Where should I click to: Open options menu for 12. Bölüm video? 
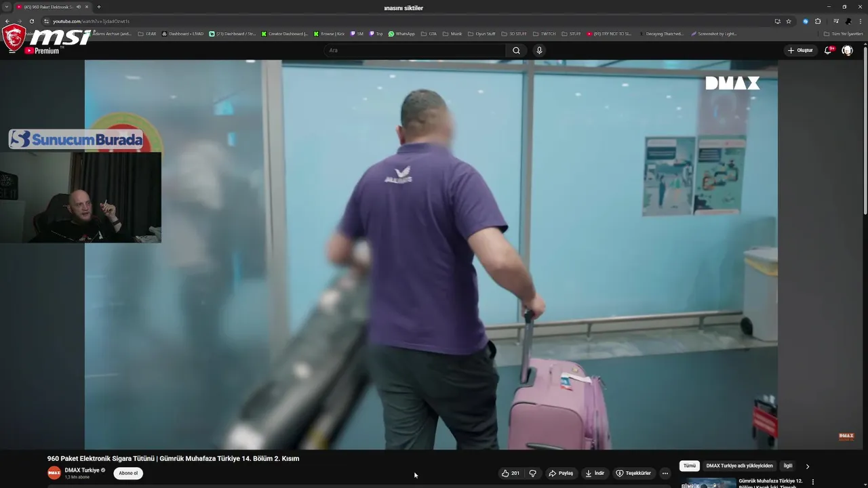click(x=813, y=482)
